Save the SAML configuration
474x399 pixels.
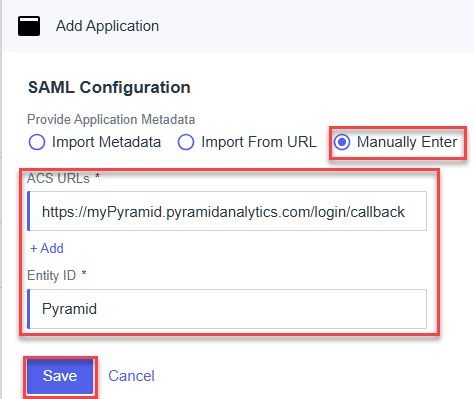(x=60, y=376)
